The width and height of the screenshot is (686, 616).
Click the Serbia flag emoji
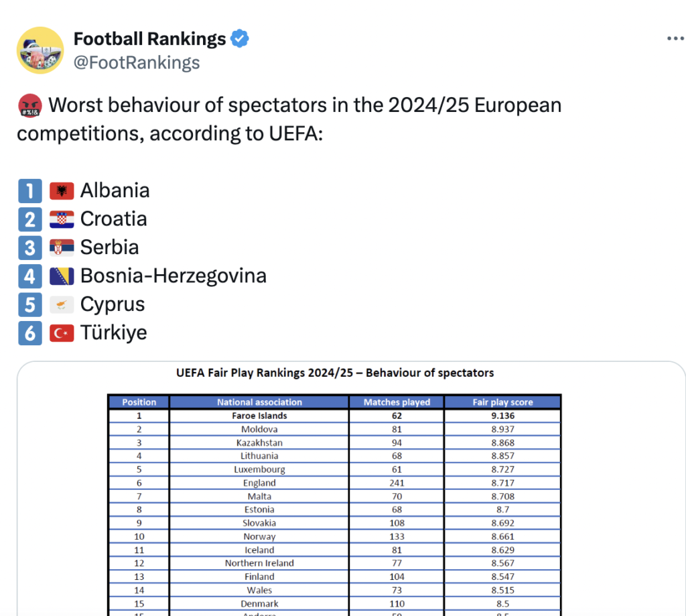pos(62,248)
